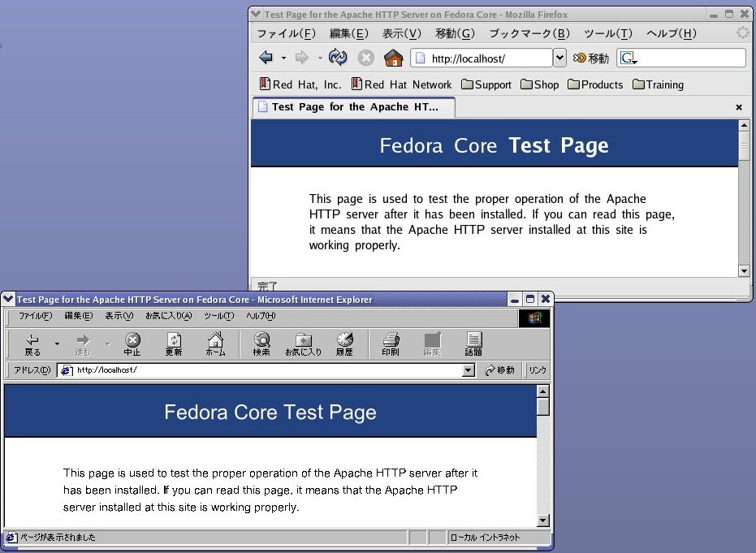This screenshot has height=553, width=756.
Task: Open Firefox 編集(E) menu
Action: click(x=348, y=33)
